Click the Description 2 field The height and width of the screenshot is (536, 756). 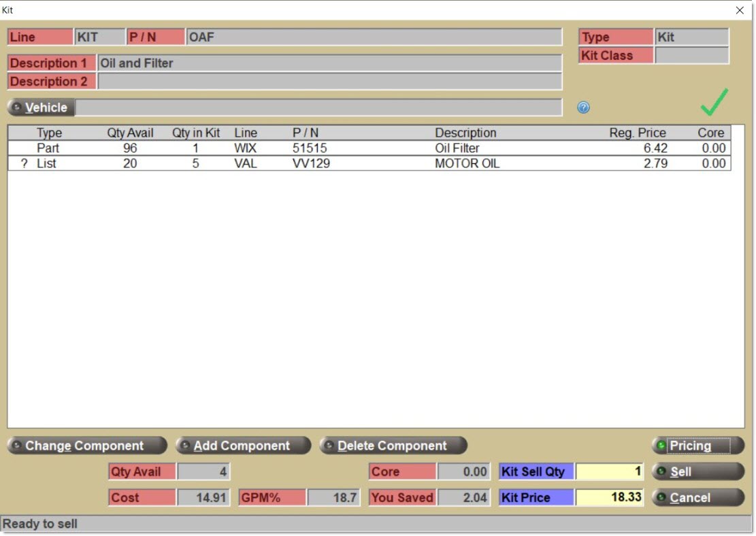click(329, 82)
